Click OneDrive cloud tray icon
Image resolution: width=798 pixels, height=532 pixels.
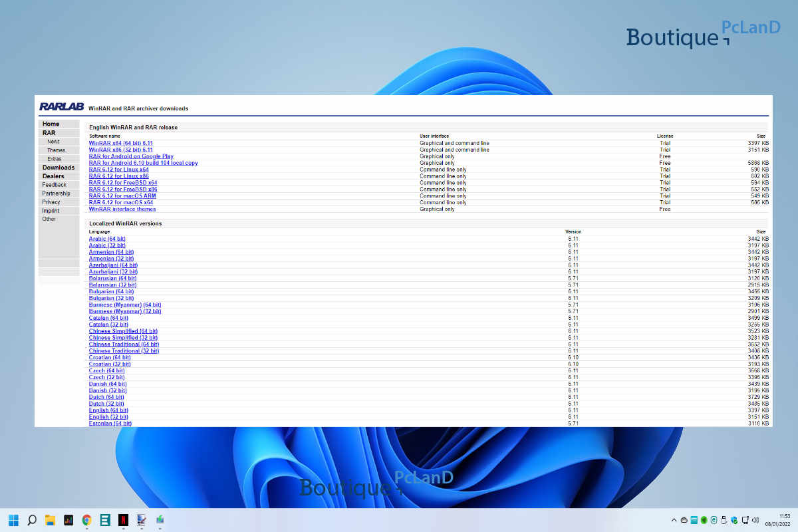coord(684,519)
